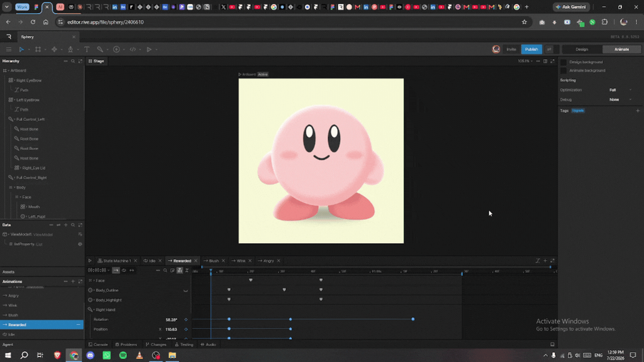644x362 pixels.
Task: Click the Upgrade tag link
Action: [x=578, y=111]
